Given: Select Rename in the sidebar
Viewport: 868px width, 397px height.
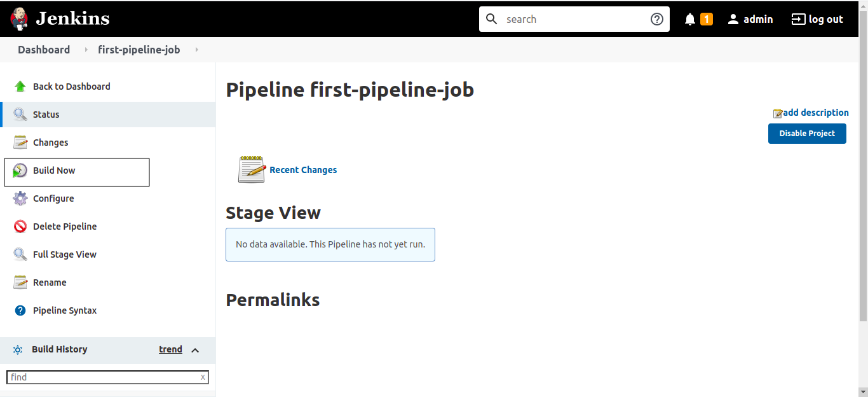Looking at the screenshot, I should coord(50,282).
